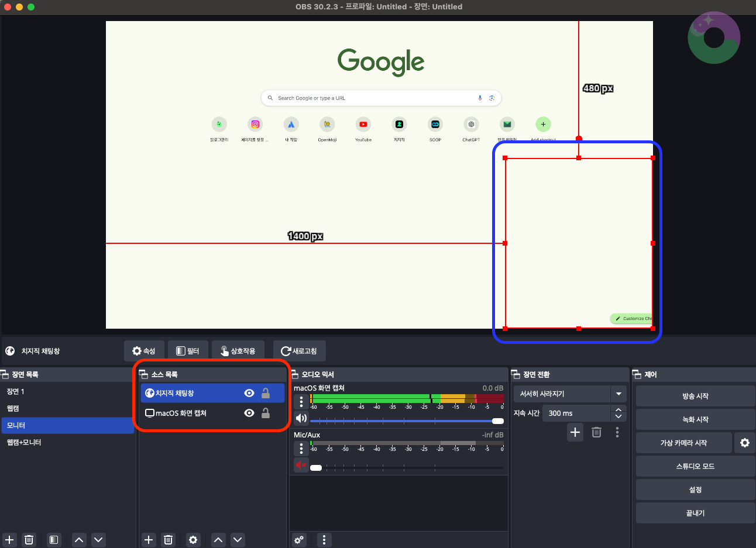The height and width of the screenshot is (548, 756).
Task: Decrease transition duration with down arrow
Action: click(x=618, y=417)
